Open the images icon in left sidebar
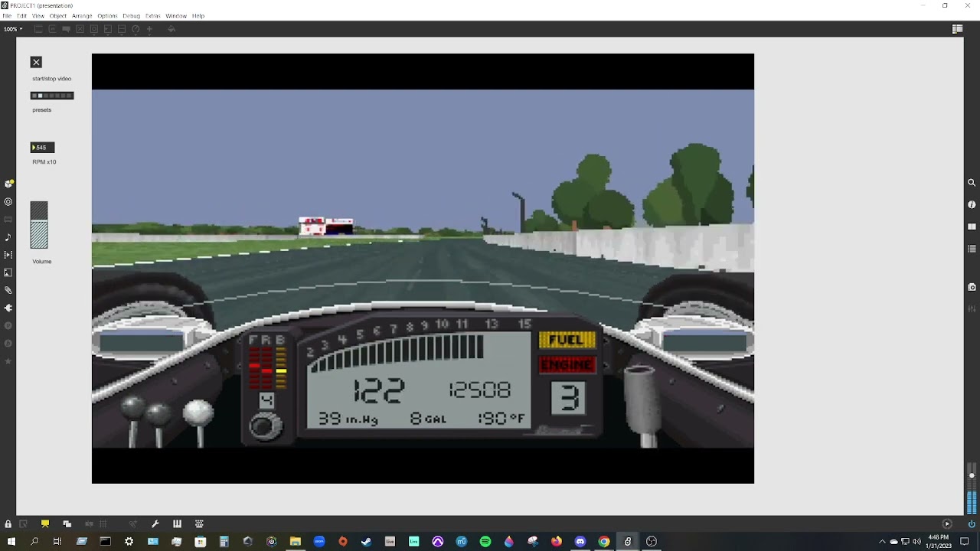Image resolution: width=980 pixels, height=551 pixels. click(x=8, y=272)
